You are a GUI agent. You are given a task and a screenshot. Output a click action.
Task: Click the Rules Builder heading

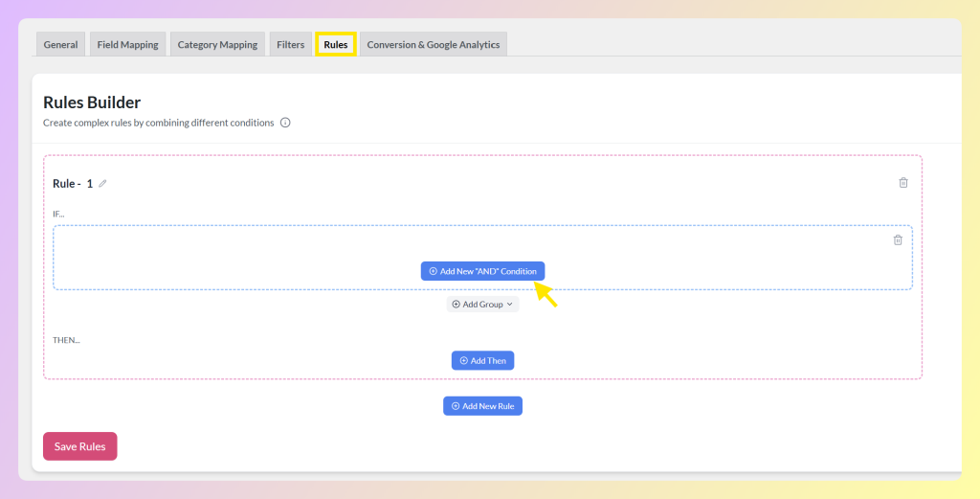click(x=92, y=102)
